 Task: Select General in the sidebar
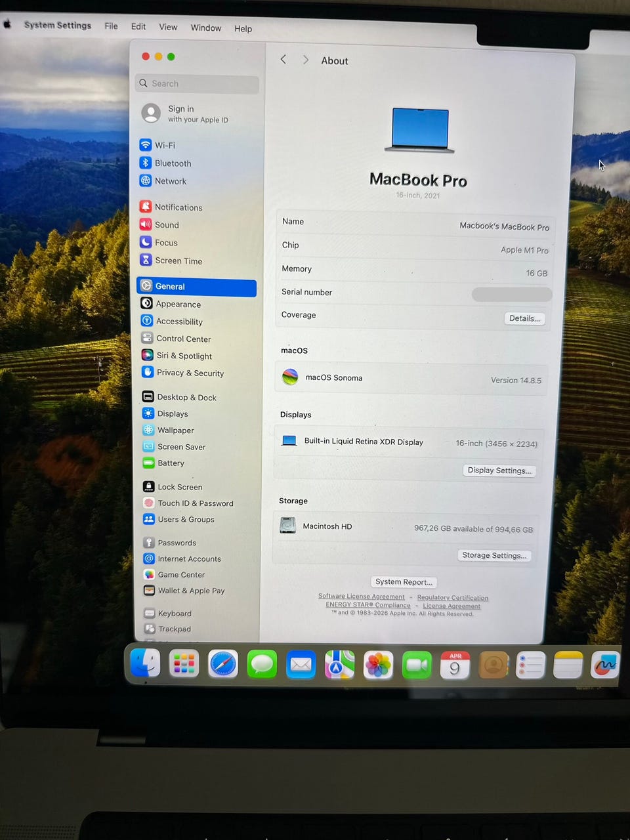point(196,287)
